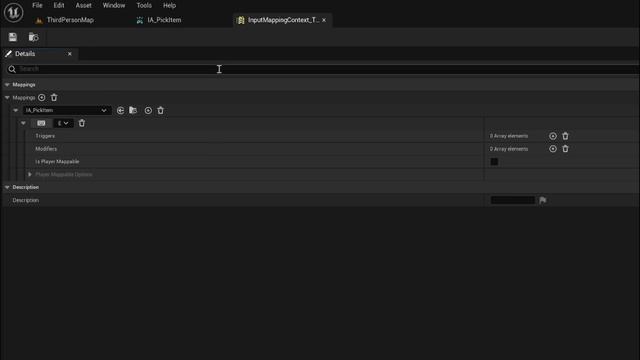Click the keyboard key selector icon
This screenshot has height=360, width=640.
pos(41,123)
